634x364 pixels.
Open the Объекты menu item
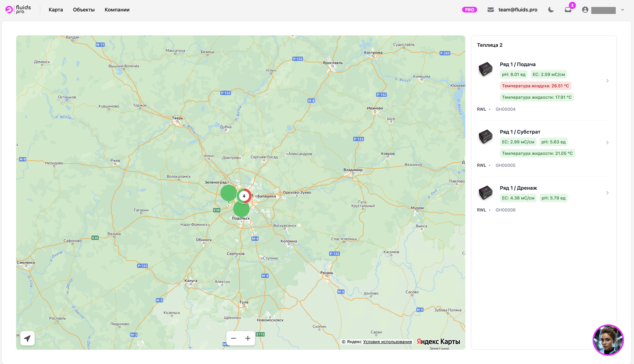84,10
